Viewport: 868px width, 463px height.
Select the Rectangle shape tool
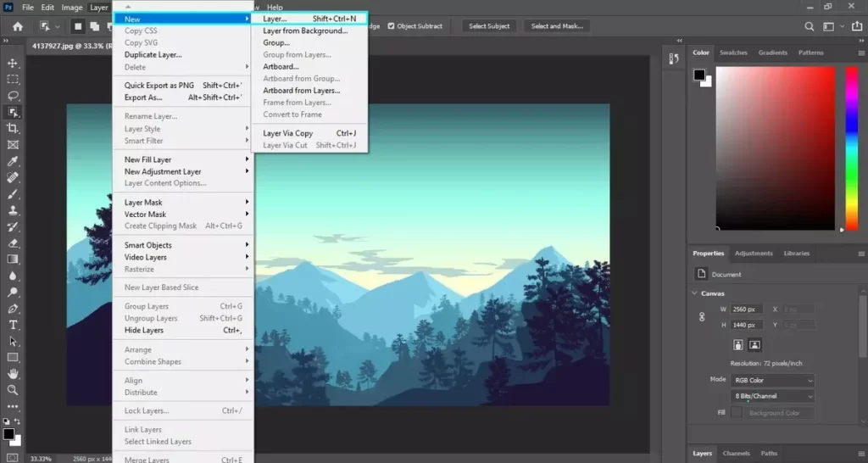coord(13,357)
